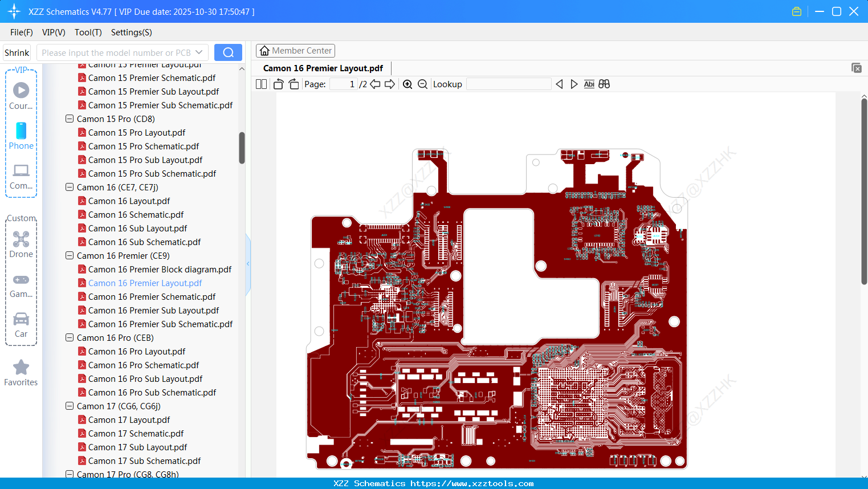Zoom out of the layout PDF
Image resolution: width=868 pixels, height=489 pixels.
click(422, 84)
